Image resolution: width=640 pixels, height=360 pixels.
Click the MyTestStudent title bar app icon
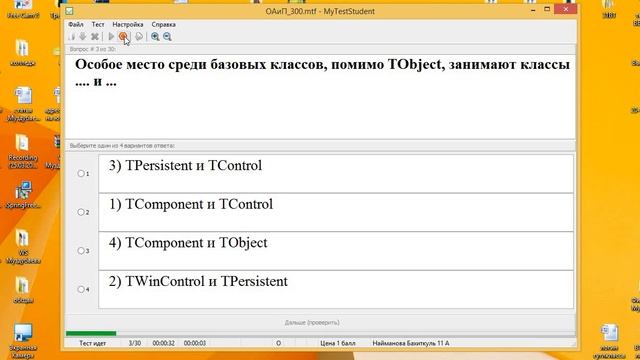pos(69,11)
